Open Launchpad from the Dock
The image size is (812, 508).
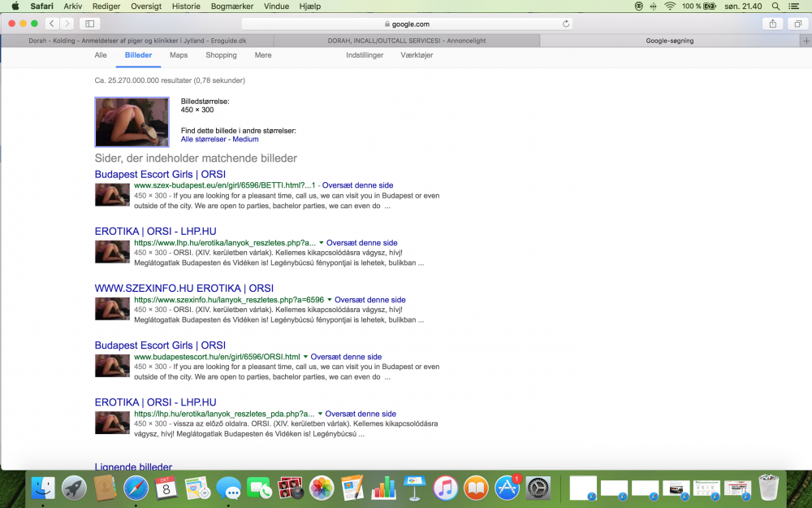(x=74, y=488)
